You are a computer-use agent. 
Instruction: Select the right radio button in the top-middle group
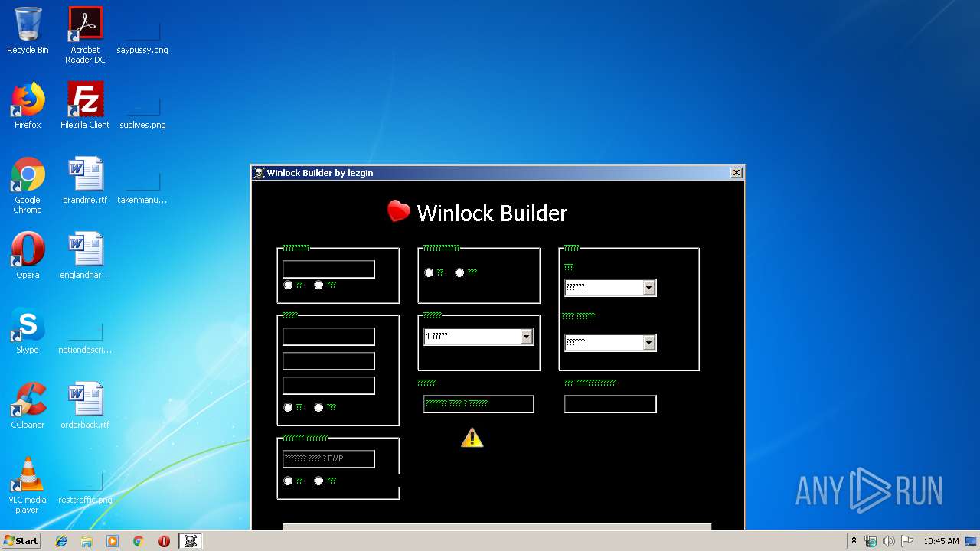click(x=459, y=272)
